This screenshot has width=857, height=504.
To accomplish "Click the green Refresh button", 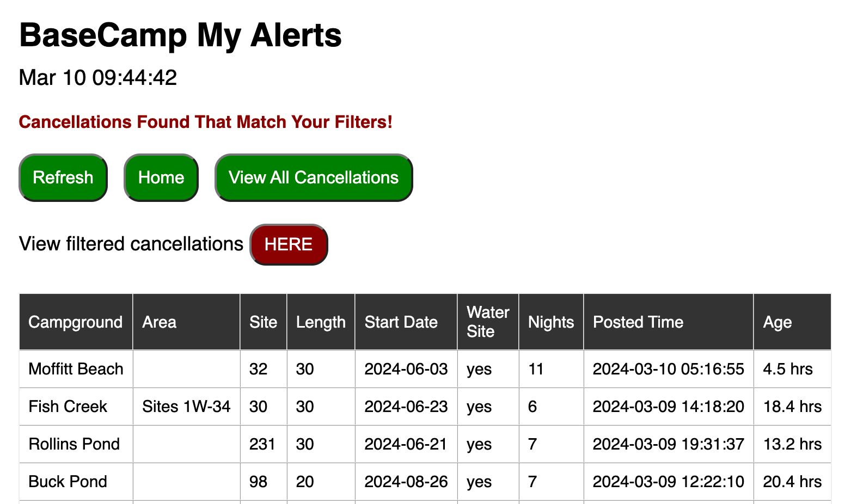I will [63, 177].
